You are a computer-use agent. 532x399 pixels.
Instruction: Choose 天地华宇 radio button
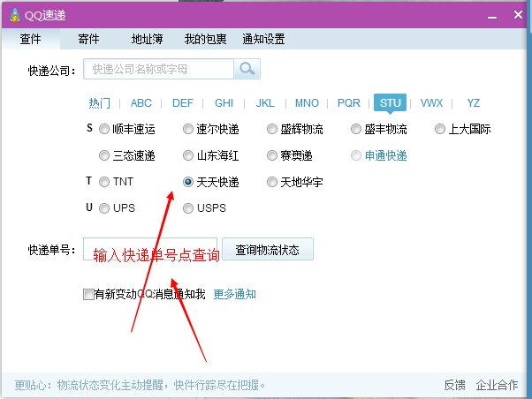click(x=272, y=182)
